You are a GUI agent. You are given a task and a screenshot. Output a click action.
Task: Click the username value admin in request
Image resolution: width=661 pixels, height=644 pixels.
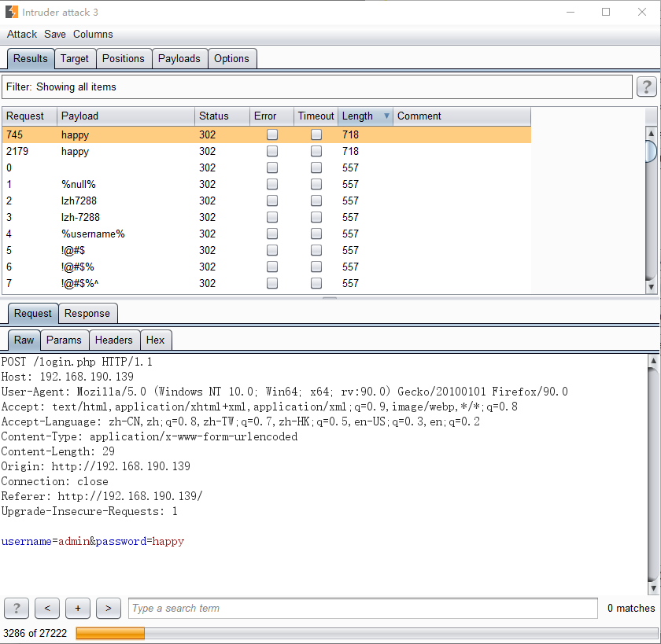coord(74,541)
